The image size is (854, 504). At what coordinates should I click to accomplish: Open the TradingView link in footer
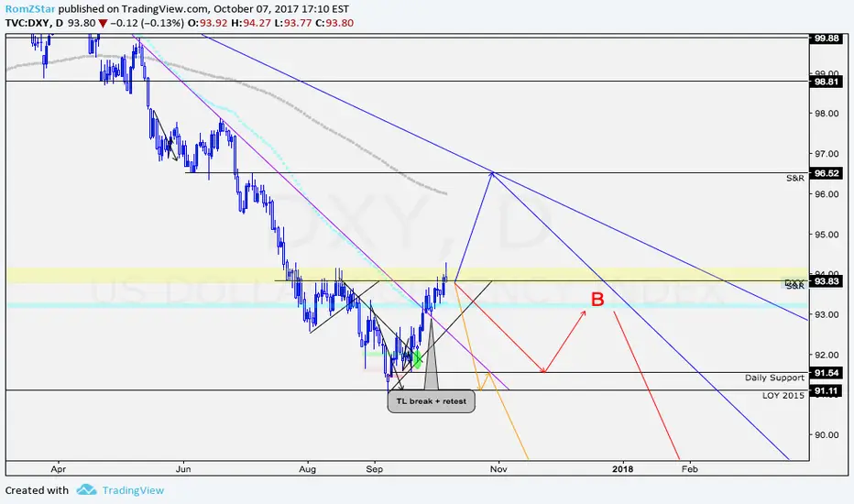tap(133, 490)
